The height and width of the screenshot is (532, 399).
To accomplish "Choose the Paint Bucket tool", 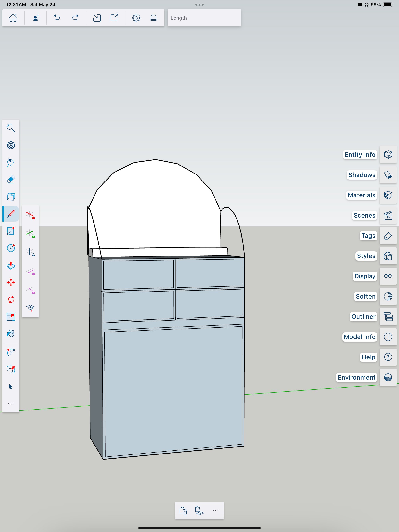I will click(x=11, y=334).
